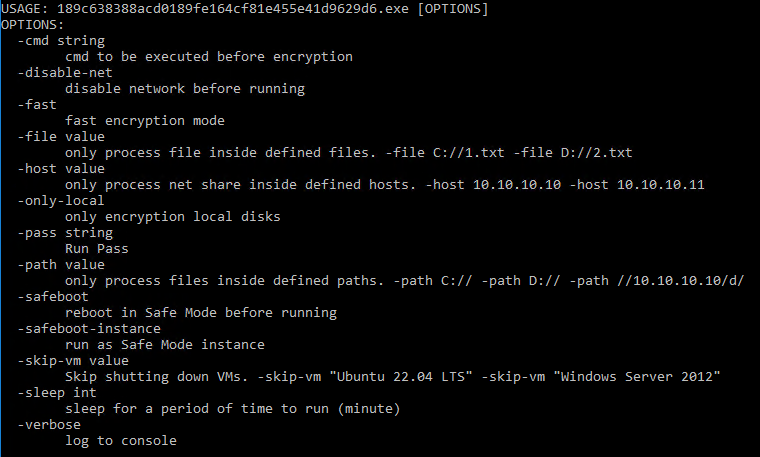The height and width of the screenshot is (457, 760).
Task: Click the OPTIONS: heading text
Action: point(32,25)
